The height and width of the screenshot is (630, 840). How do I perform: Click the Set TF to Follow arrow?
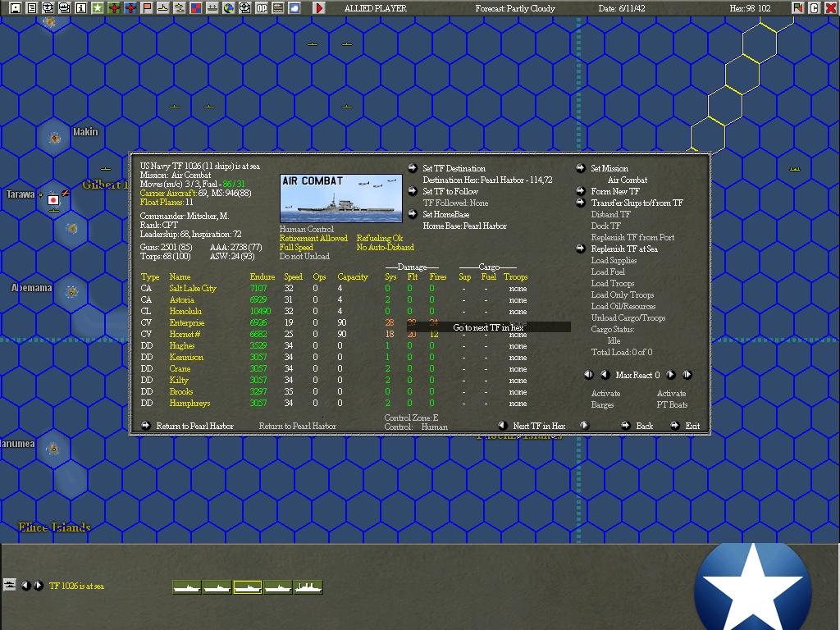coord(412,190)
